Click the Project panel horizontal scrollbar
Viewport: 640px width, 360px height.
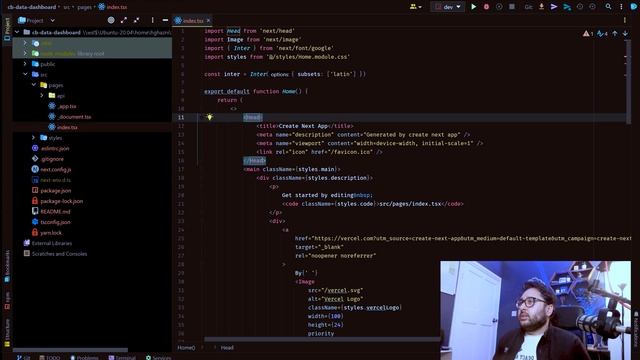(70, 350)
